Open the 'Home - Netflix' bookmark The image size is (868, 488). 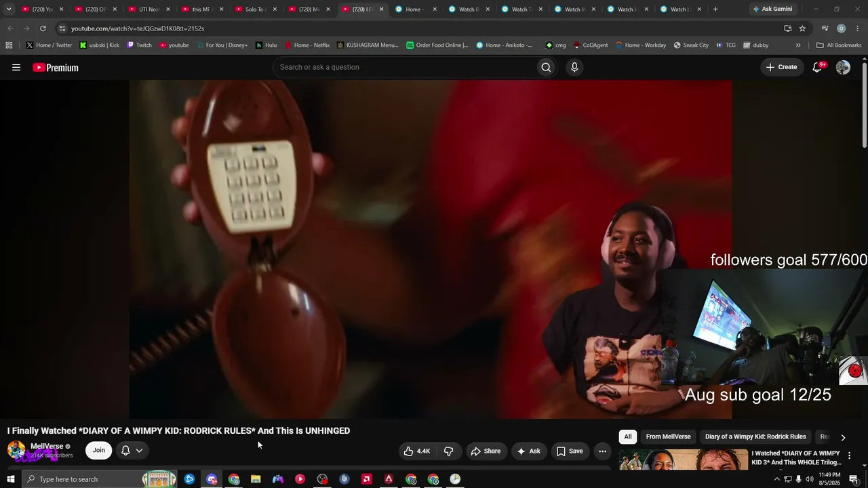[307, 45]
